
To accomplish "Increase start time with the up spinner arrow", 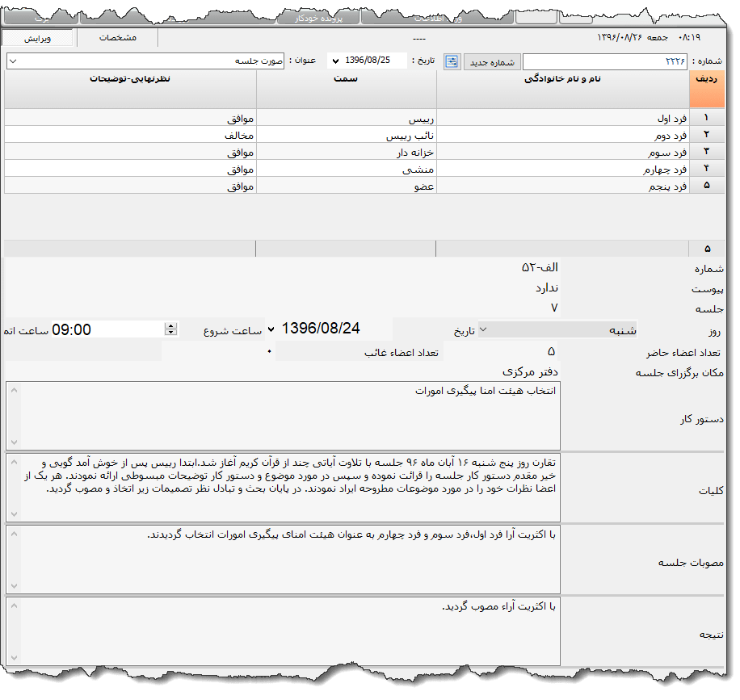I will tap(170, 325).
